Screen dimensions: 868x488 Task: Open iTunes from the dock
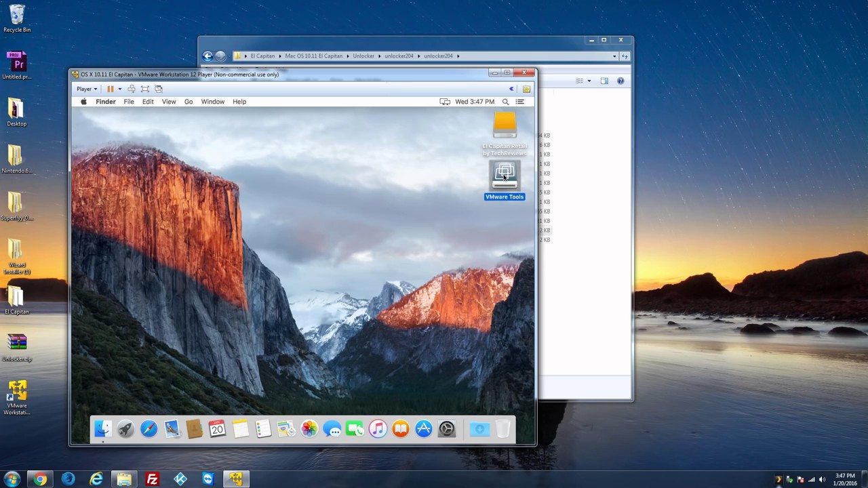[x=378, y=429]
